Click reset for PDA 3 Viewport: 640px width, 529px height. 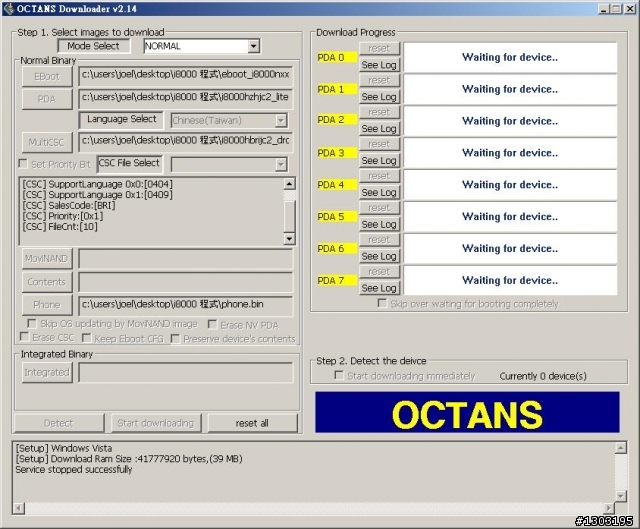click(x=379, y=144)
